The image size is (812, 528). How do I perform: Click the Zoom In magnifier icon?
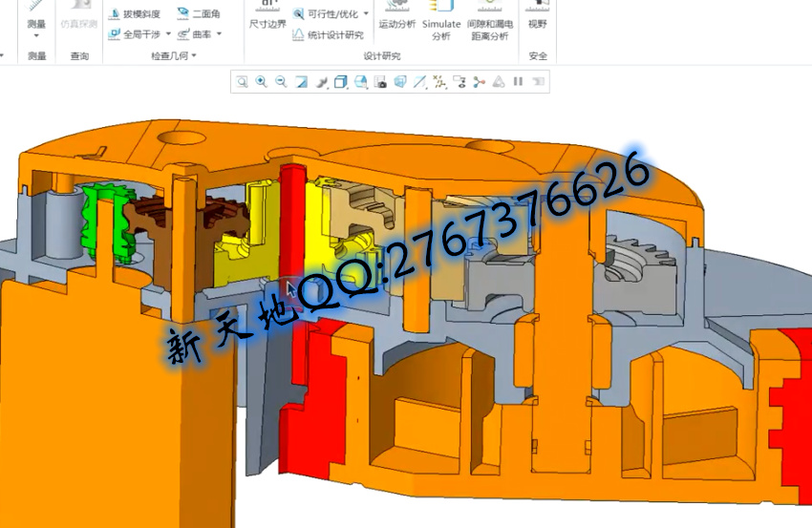point(262,82)
